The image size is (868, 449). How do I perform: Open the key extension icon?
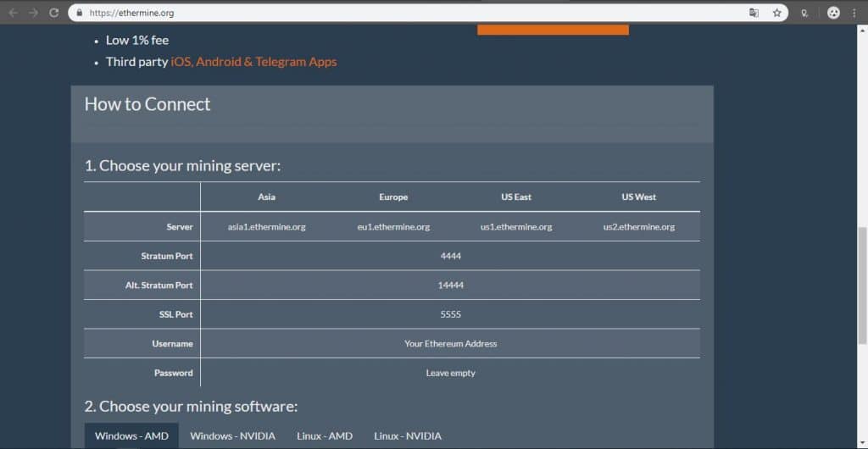tap(805, 14)
